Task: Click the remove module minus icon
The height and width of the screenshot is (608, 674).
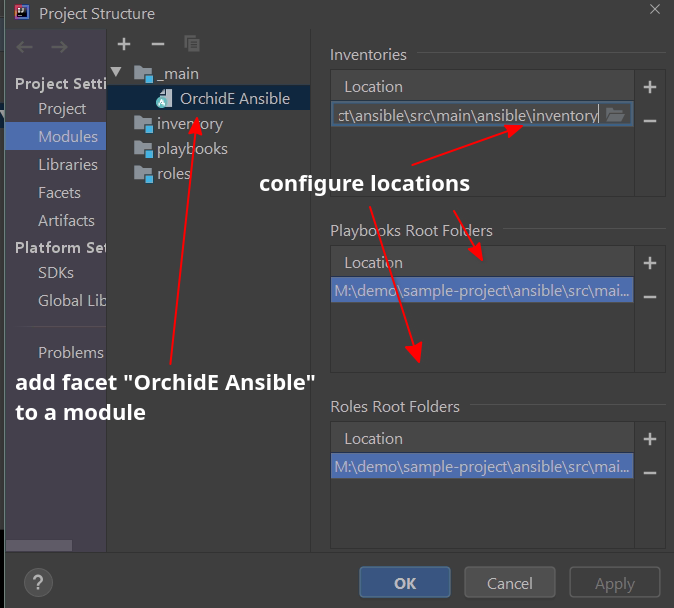Action: coord(158,44)
